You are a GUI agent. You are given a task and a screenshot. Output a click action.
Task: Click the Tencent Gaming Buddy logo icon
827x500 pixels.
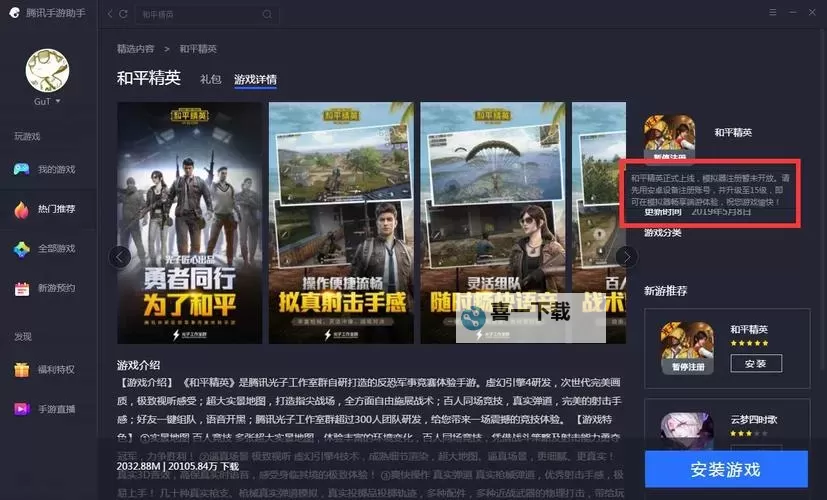click(x=15, y=13)
